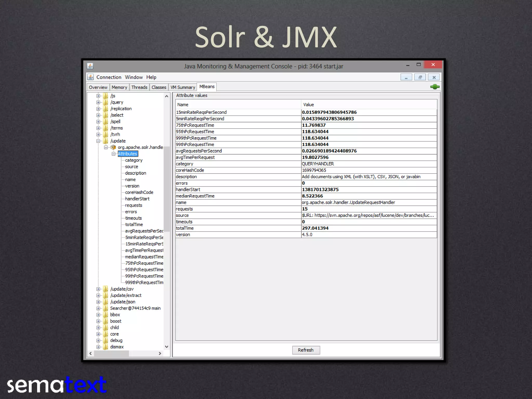Click the horizontal scroll right arrow
532x399 pixels.
[x=160, y=353]
